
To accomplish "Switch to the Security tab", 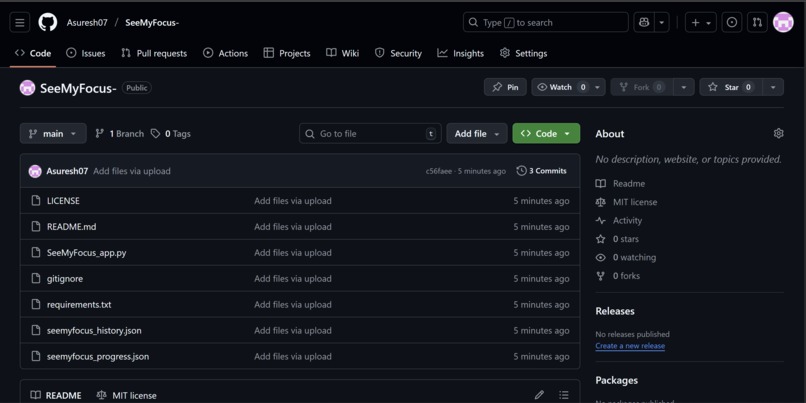I will tap(398, 53).
